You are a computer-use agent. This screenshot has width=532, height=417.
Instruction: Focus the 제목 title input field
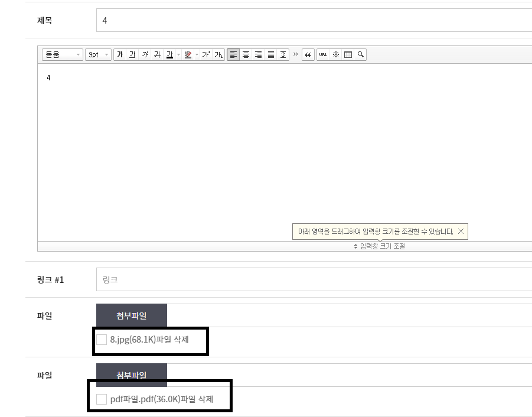click(x=314, y=20)
